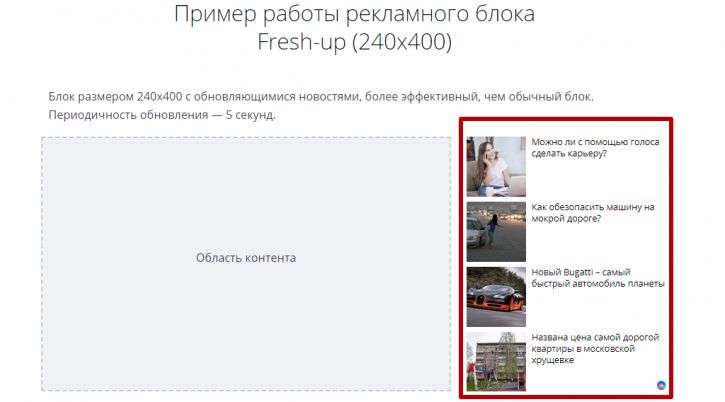Viewport: 725px width, 402px height.
Task: Open the woman on phone thumbnail
Action: point(496,167)
